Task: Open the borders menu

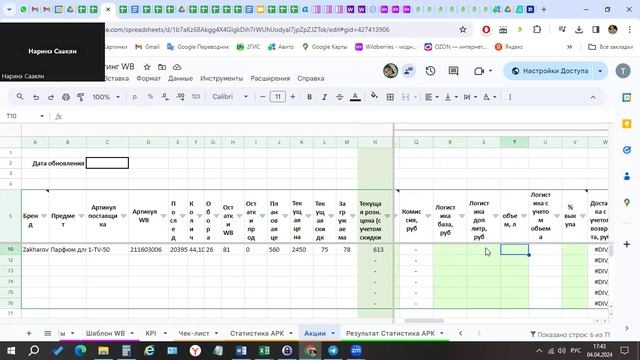Action: pyautogui.click(x=390, y=97)
